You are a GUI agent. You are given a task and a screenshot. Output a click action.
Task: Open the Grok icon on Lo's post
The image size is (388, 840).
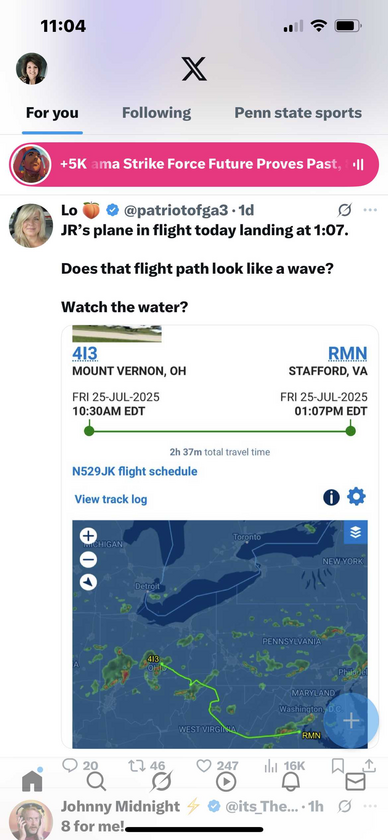pos(345,210)
